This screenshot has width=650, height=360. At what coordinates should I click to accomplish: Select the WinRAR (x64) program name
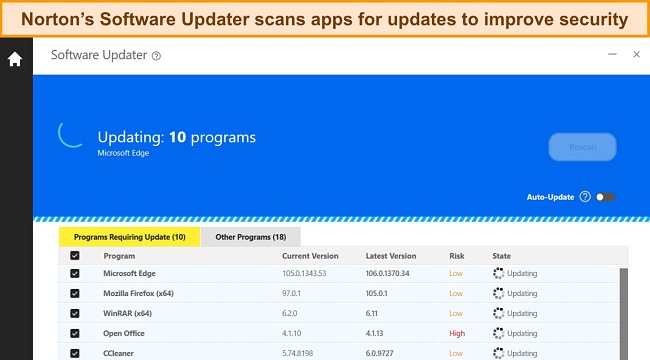[127, 313]
